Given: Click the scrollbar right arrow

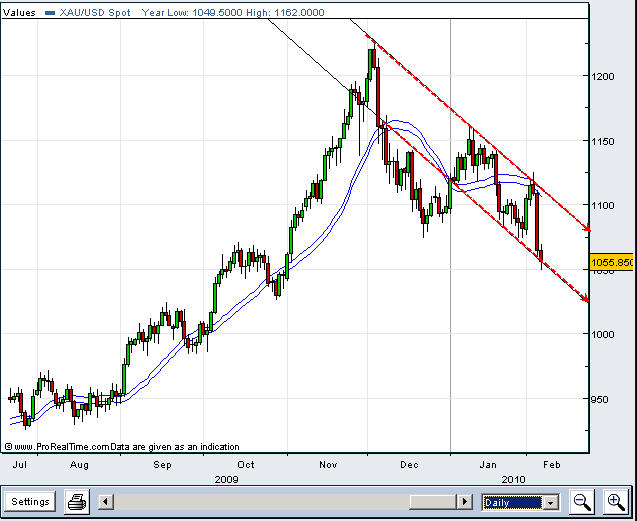Looking at the screenshot, I should (x=465, y=502).
